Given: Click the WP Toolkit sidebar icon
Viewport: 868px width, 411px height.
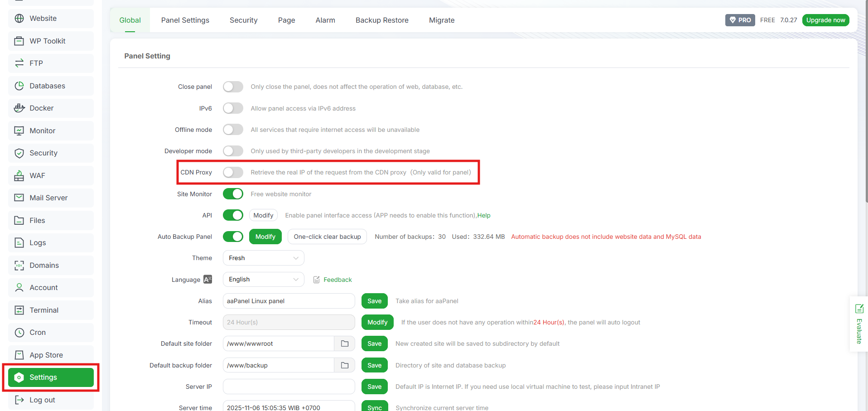Looking at the screenshot, I should (19, 41).
